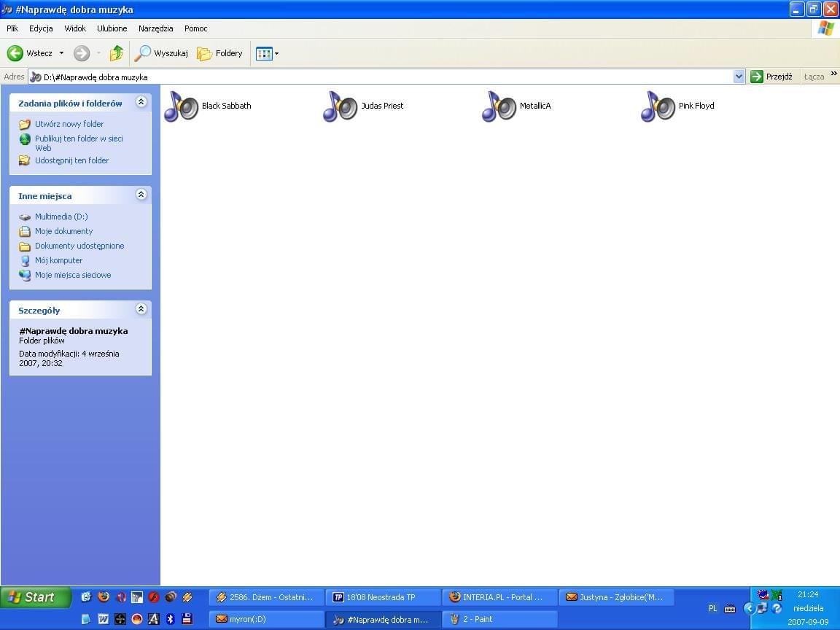Open the Wstecz history dropdown arrow
The height and width of the screenshot is (630, 840).
(61, 53)
